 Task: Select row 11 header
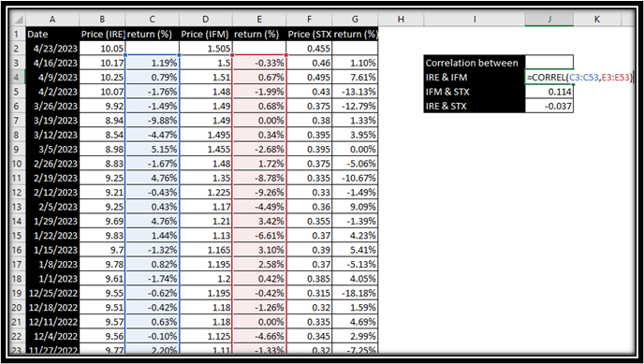(18, 178)
